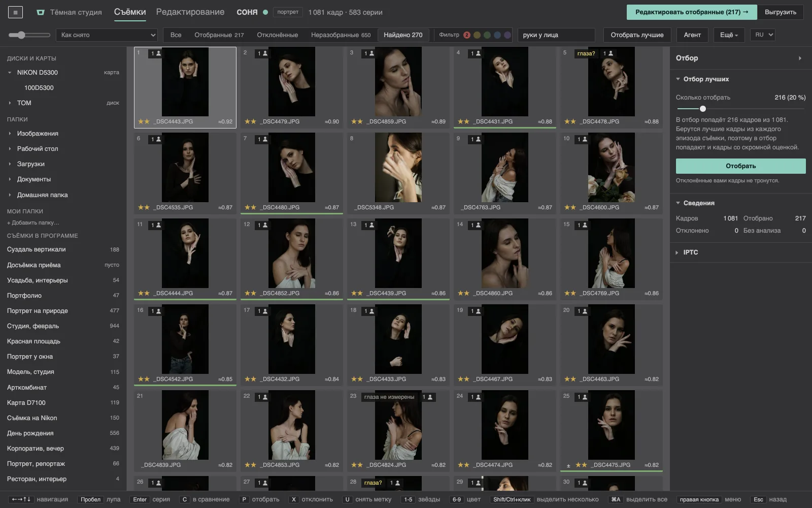Click the green status dot next to СОНЯ

[x=265, y=12]
